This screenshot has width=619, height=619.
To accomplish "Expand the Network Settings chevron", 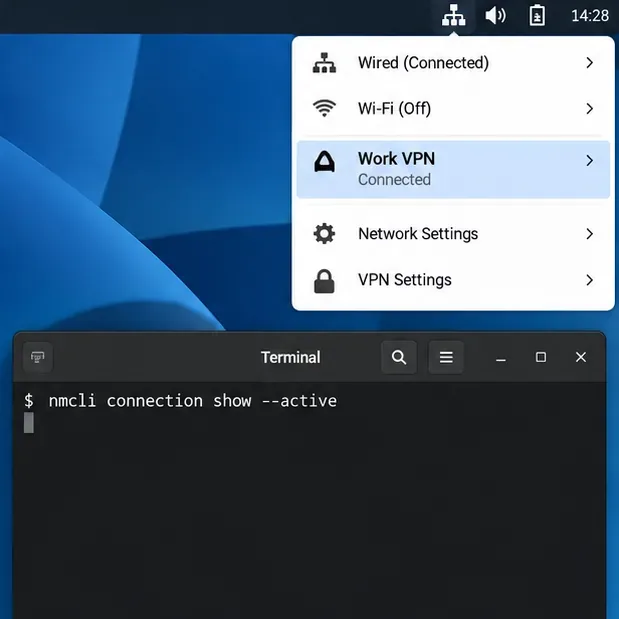I will tap(589, 234).
